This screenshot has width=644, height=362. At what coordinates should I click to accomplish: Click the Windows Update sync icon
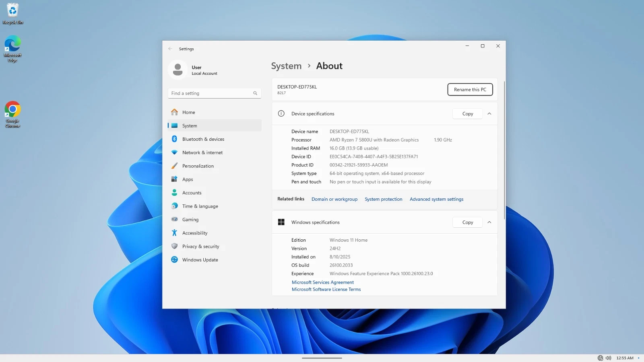[174, 260]
